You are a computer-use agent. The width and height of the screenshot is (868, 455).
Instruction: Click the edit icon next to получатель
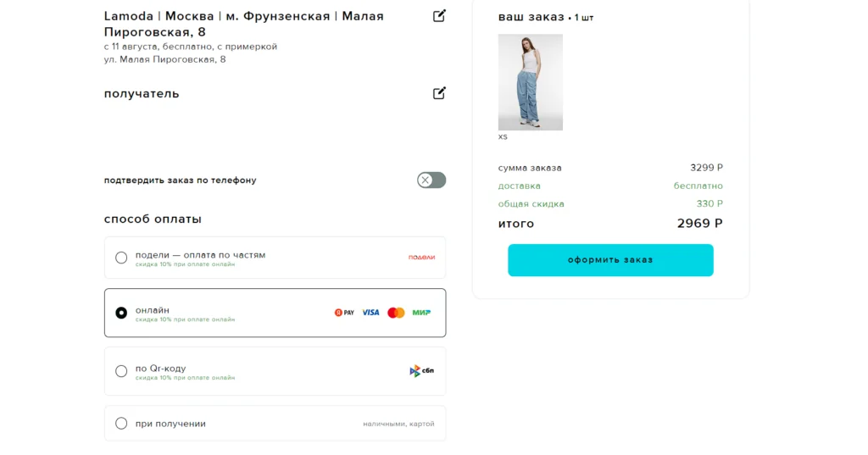(x=439, y=93)
